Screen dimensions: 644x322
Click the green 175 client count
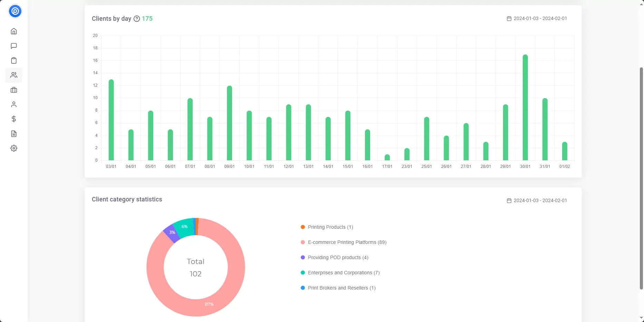click(x=147, y=19)
